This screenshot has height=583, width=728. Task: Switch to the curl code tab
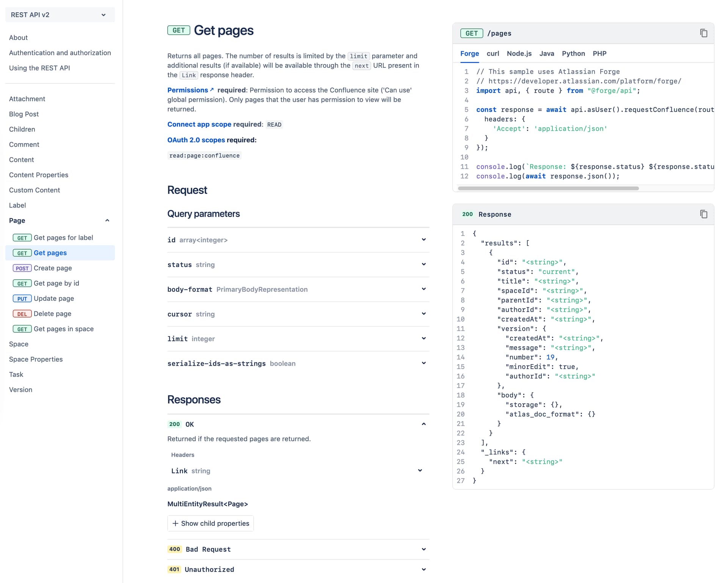(x=493, y=53)
